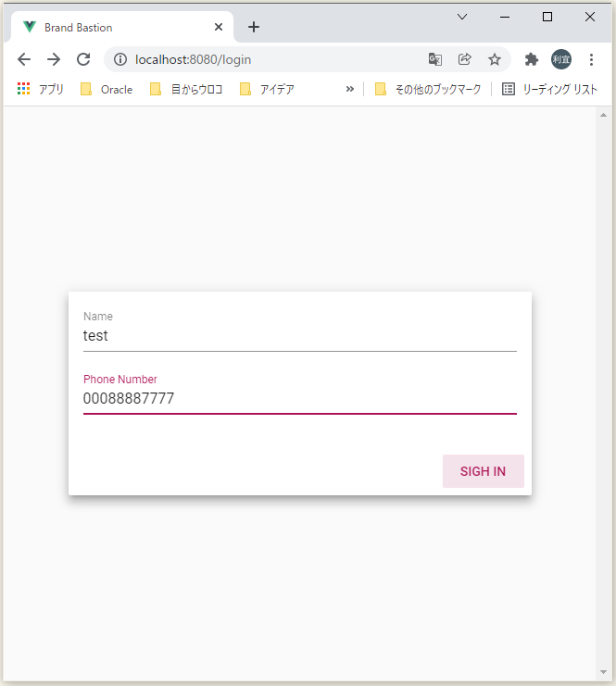Select the Brand Bastion tab
Screen dimensions: 616x686
pos(122,27)
